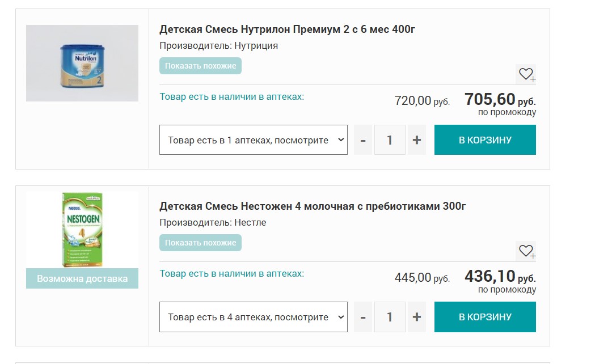Click the minus icon to decrease Nestogen quantity
The width and height of the screenshot is (612, 364).
pyautogui.click(x=362, y=316)
